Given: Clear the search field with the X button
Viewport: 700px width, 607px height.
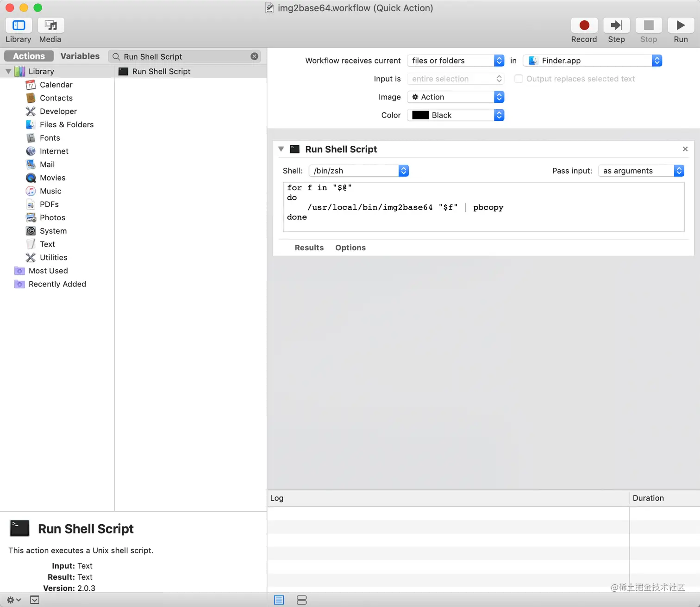Looking at the screenshot, I should (x=254, y=56).
